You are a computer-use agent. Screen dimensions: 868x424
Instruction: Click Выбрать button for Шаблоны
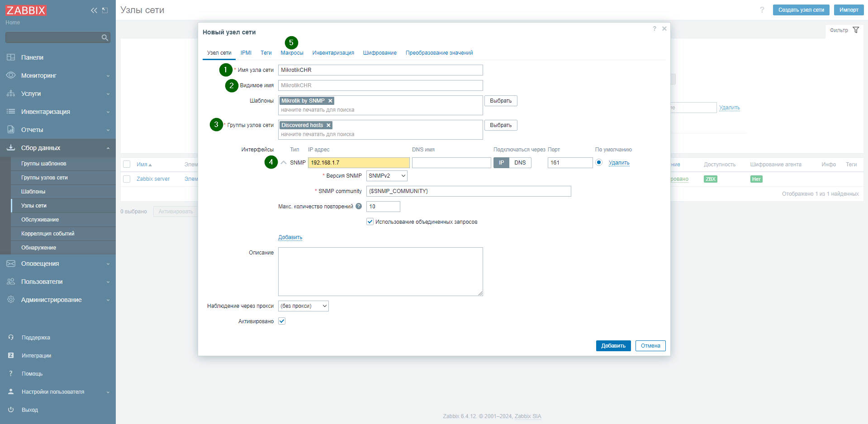point(501,101)
